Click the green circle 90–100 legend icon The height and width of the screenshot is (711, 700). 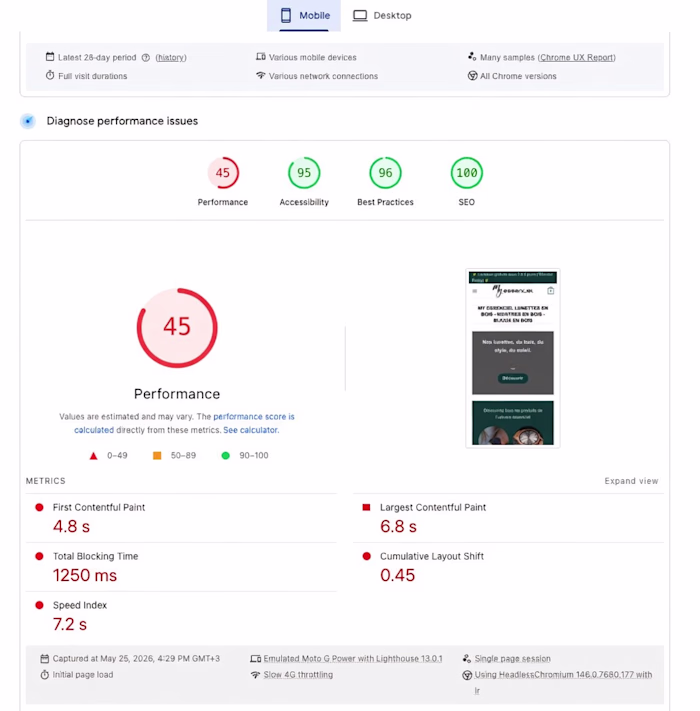[225, 455]
